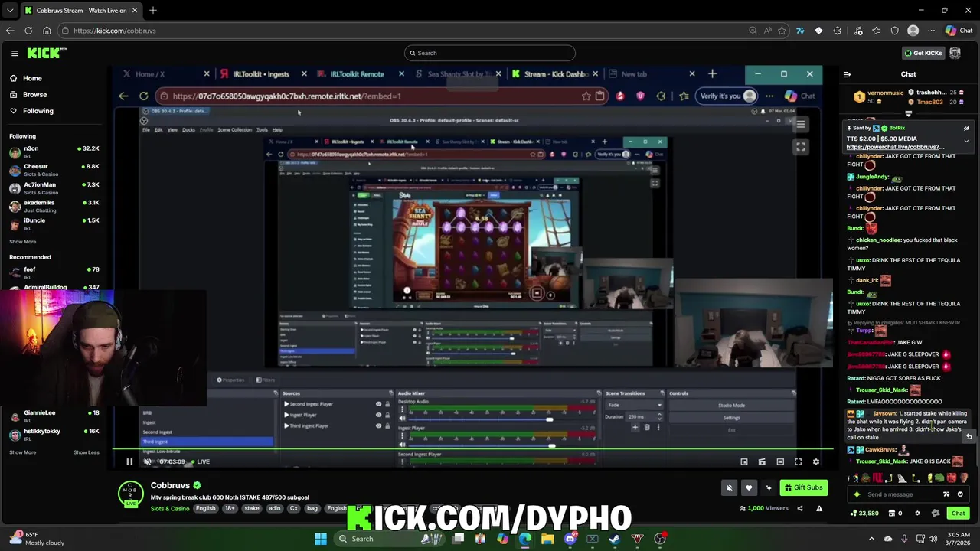Screen dimensions: 980x551
Task: Open the player settings gear
Action: point(816,461)
